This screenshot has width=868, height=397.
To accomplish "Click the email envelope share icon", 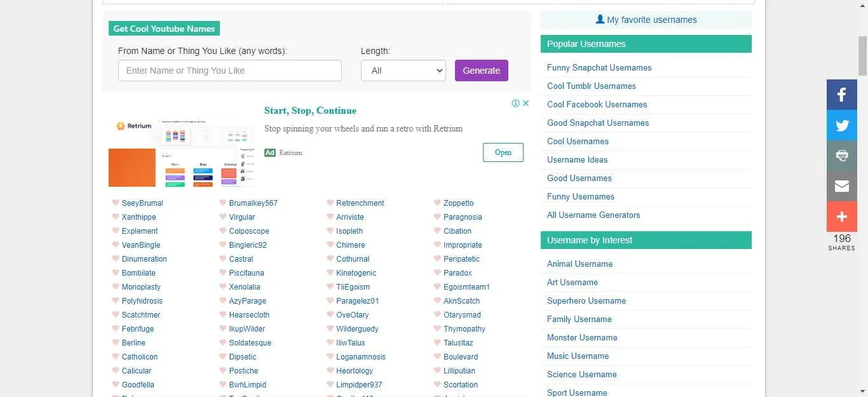I will [842, 186].
